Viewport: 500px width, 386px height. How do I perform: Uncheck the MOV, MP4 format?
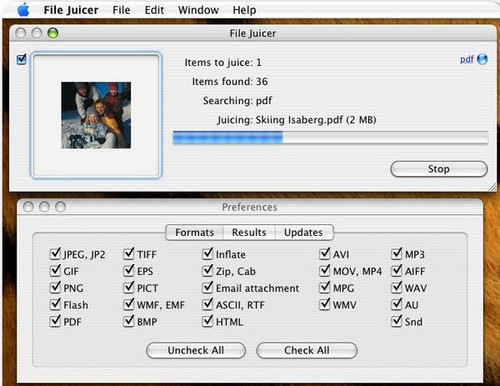(x=325, y=271)
